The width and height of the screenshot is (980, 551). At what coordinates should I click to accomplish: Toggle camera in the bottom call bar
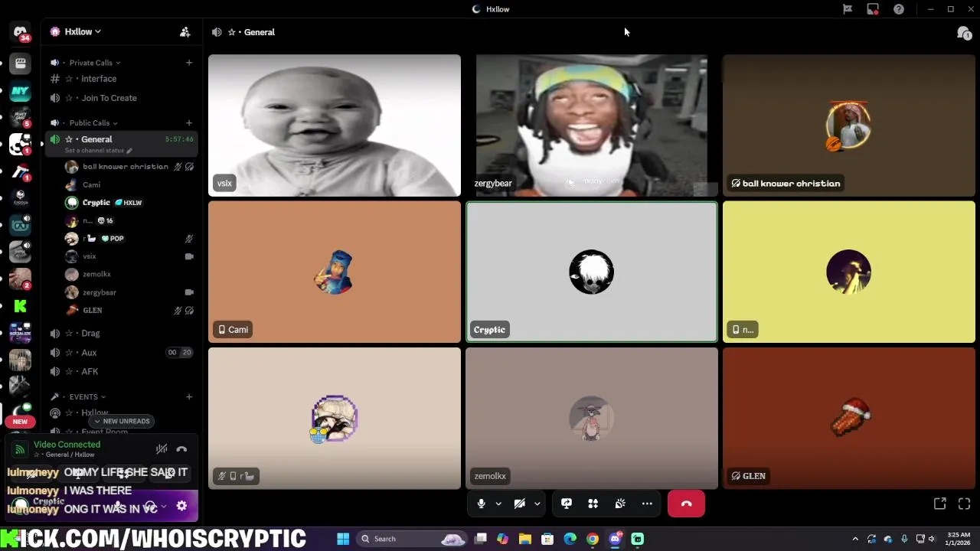point(520,504)
